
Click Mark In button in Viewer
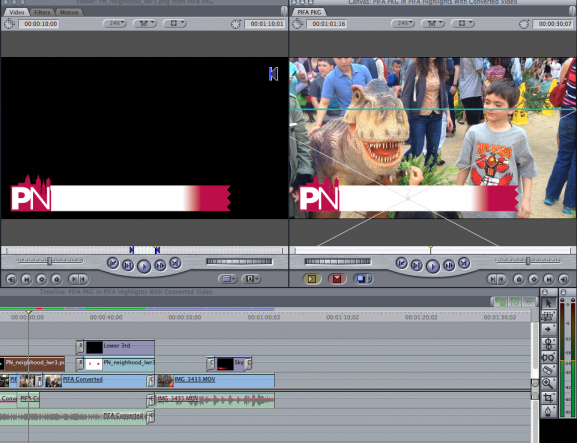click(x=74, y=279)
